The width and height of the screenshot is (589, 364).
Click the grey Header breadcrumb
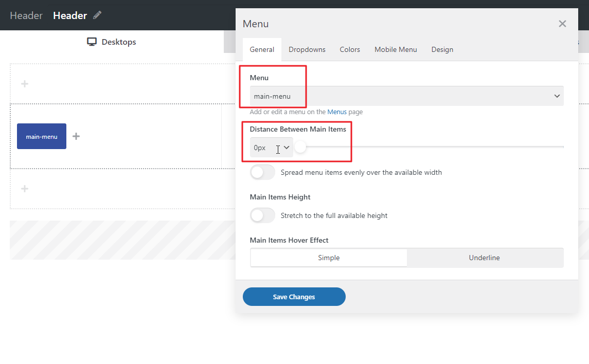pyautogui.click(x=26, y=15)
